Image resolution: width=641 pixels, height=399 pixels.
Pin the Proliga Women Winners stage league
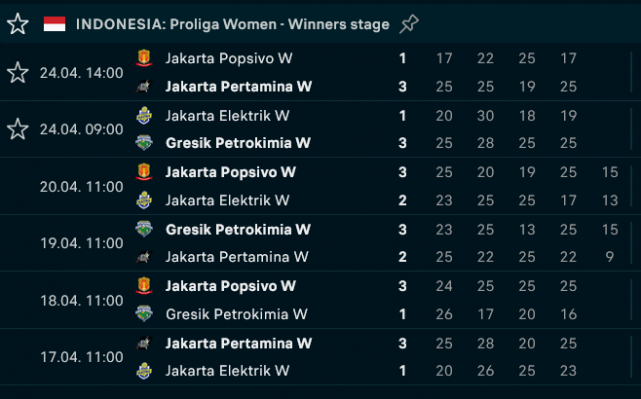pyautogui.click(x=409, y=24)
